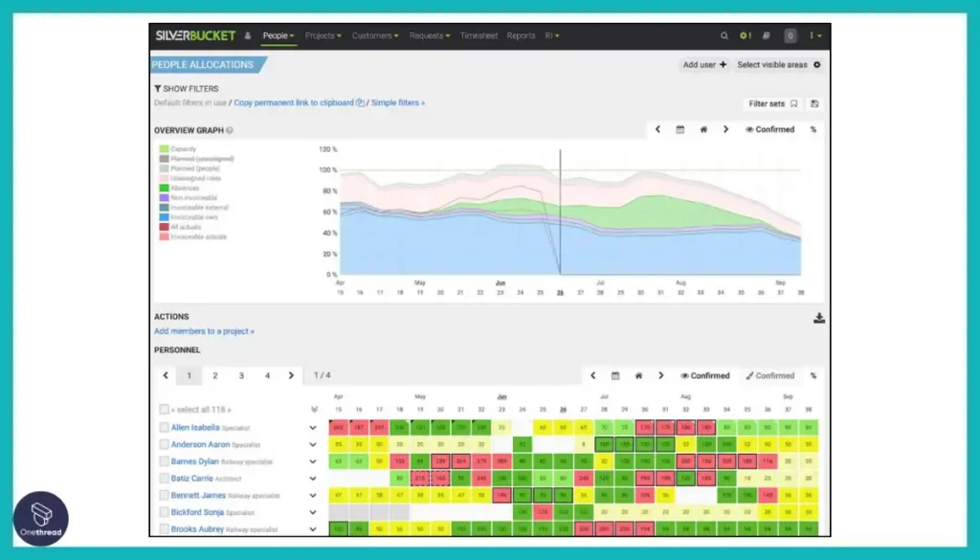Go to next period in overview graph

coord(725,129)
